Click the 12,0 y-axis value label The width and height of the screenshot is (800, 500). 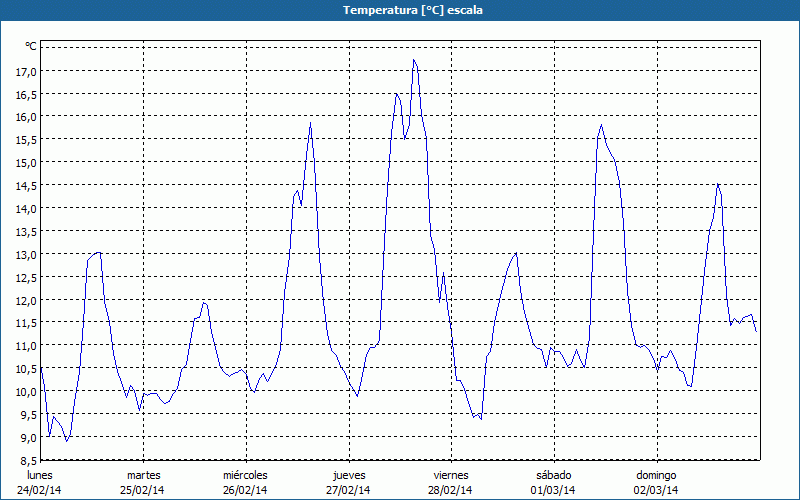click(25, 300)
